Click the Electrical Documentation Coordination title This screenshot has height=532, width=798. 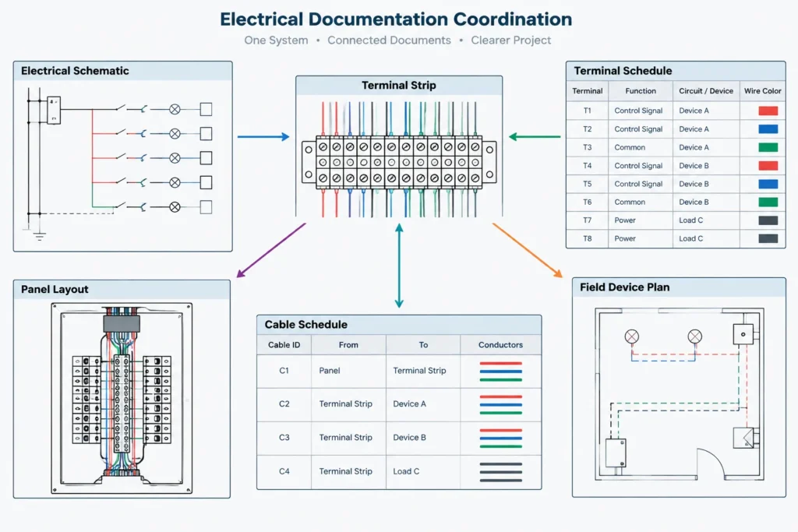pos(396,19)
